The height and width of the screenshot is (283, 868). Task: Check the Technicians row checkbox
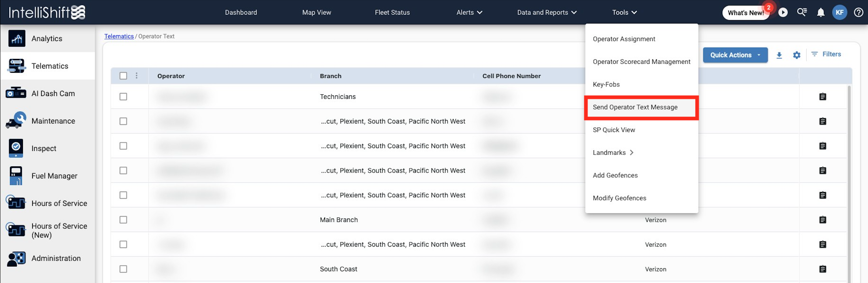[123, 97]
